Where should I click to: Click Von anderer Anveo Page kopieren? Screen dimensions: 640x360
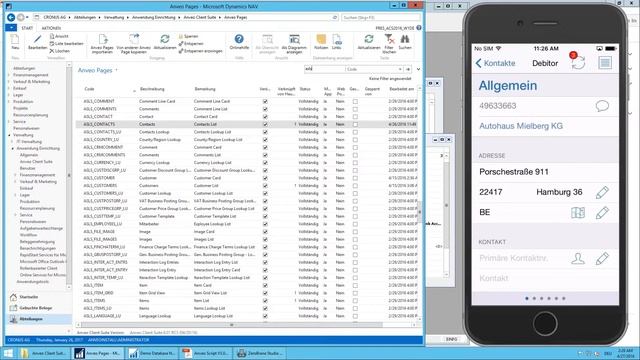pos(133,44)
